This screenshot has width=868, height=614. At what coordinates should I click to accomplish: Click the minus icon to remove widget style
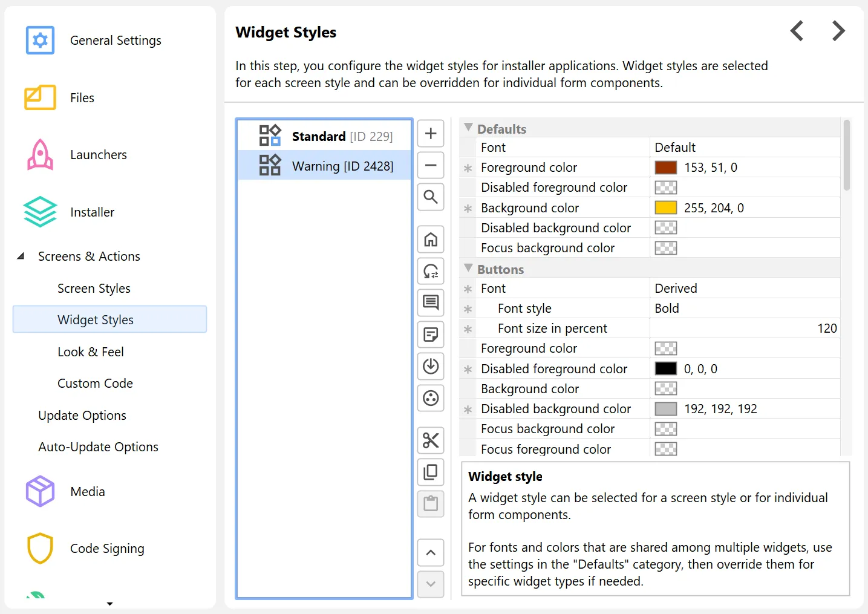pos(431,165)
